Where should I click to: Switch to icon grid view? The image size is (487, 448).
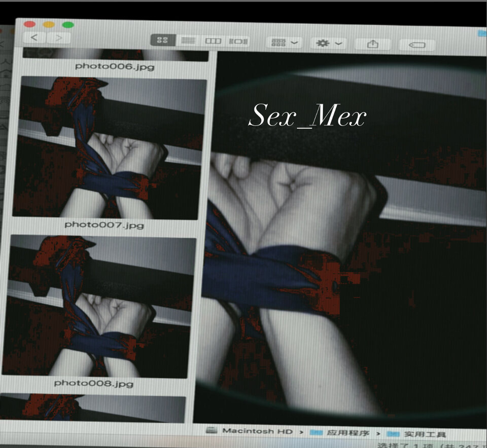[163, 41]
